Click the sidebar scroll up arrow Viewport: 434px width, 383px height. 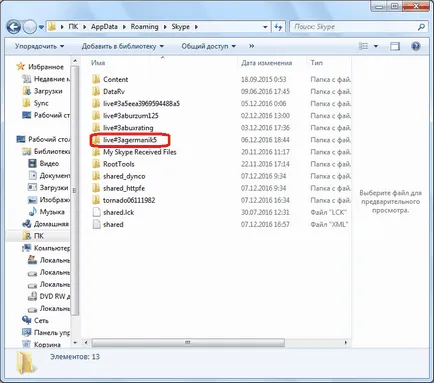tap(75, 61)
